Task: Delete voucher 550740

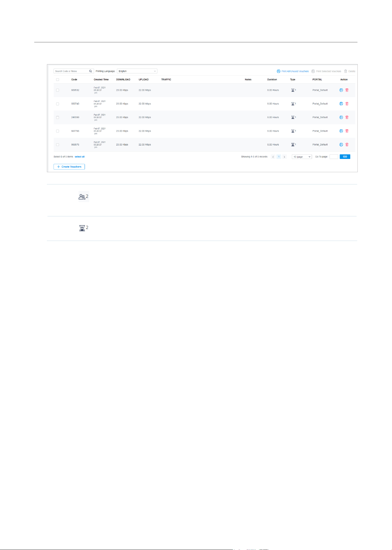Action: pyautogui.click(x=347, y=104)
